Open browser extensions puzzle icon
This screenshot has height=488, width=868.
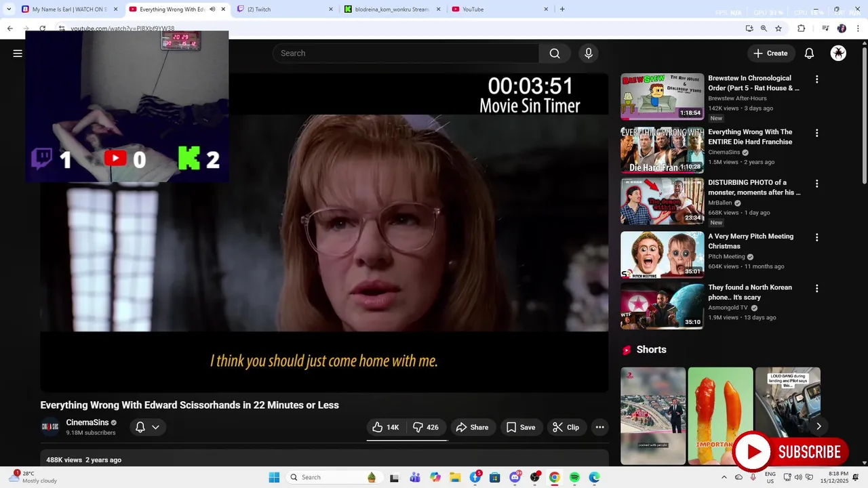pyautogui.click(x=802, y=28)
